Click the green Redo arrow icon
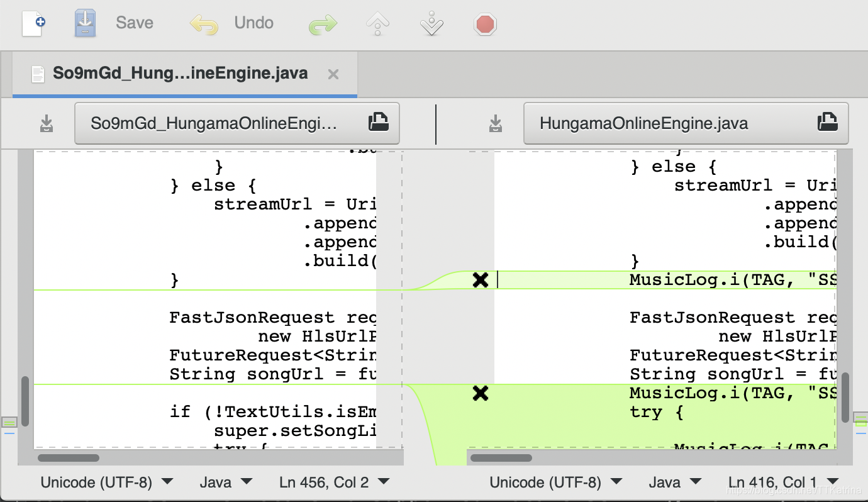 point(323,26)
